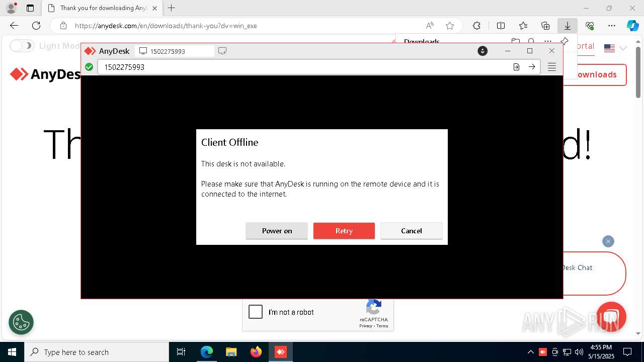The width and height of the screenshot is (644, 362).
Task: Open new browser tab
Action: point(172,8)
